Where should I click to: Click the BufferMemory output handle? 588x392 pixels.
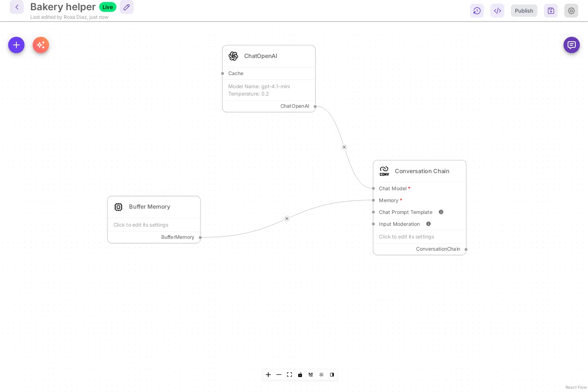(200, 237)
